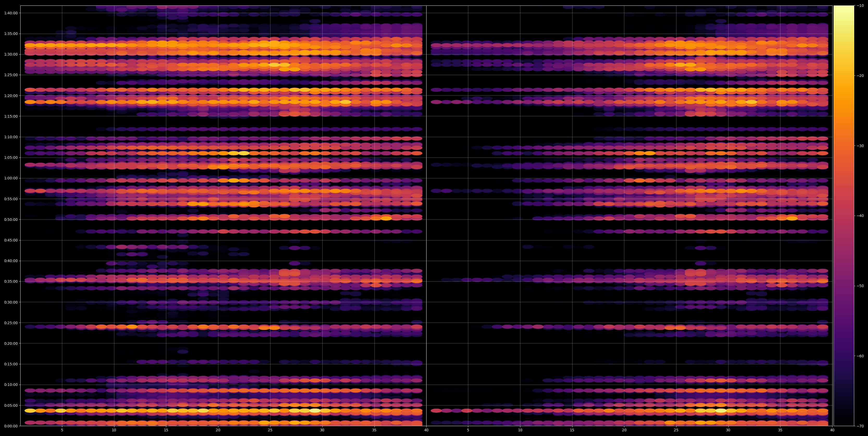The width and height of the screenshot is (868, 436).
Task: Click x-axis label 25 of left panel
Action: 270,430
